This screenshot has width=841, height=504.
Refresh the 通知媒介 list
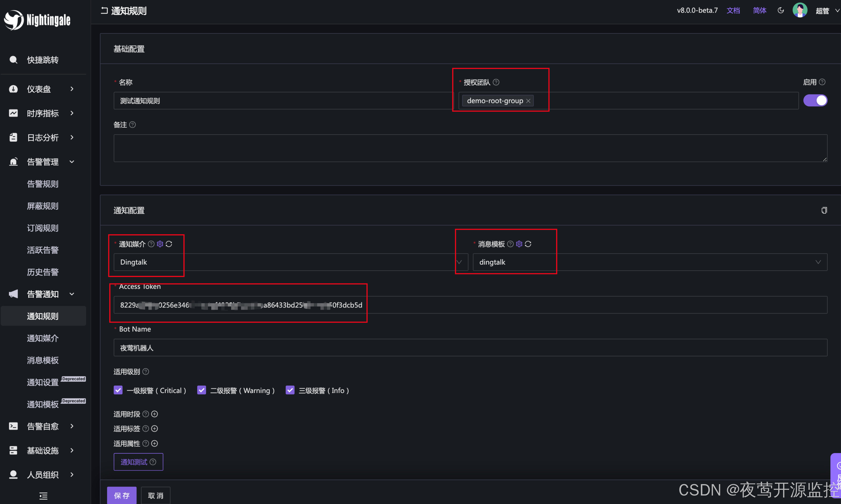tap(169, 244)
